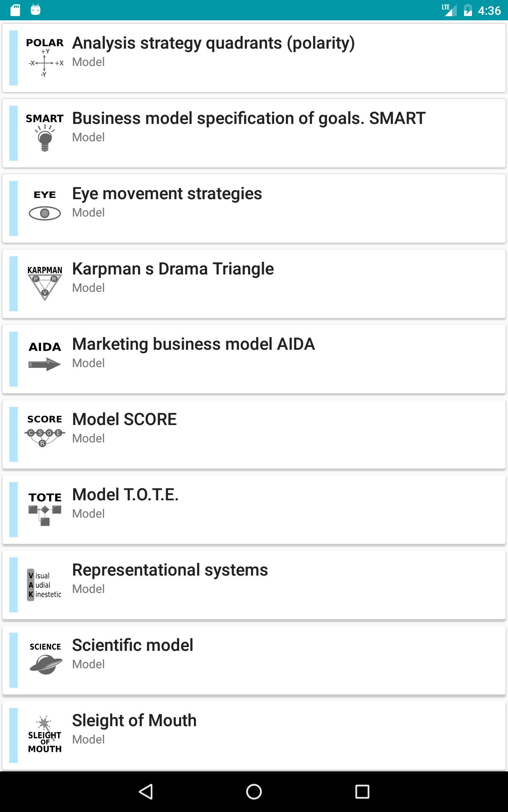
Task: Open the Model SCORE entry
Action: tap(124, 420)
